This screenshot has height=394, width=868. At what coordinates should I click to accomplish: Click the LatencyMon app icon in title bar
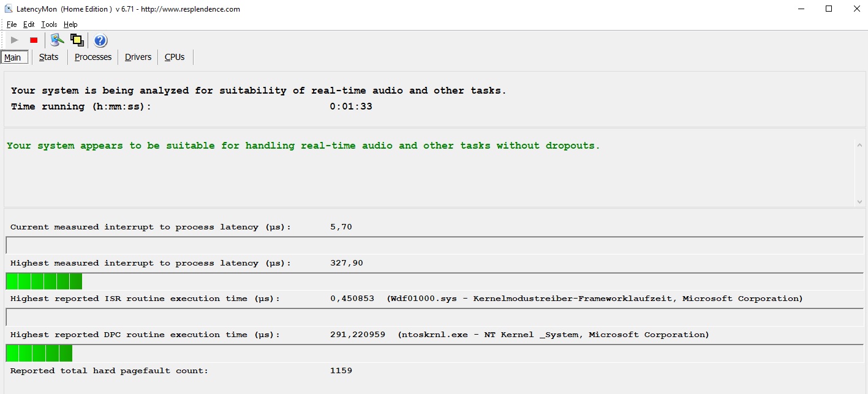pos(8,9)
